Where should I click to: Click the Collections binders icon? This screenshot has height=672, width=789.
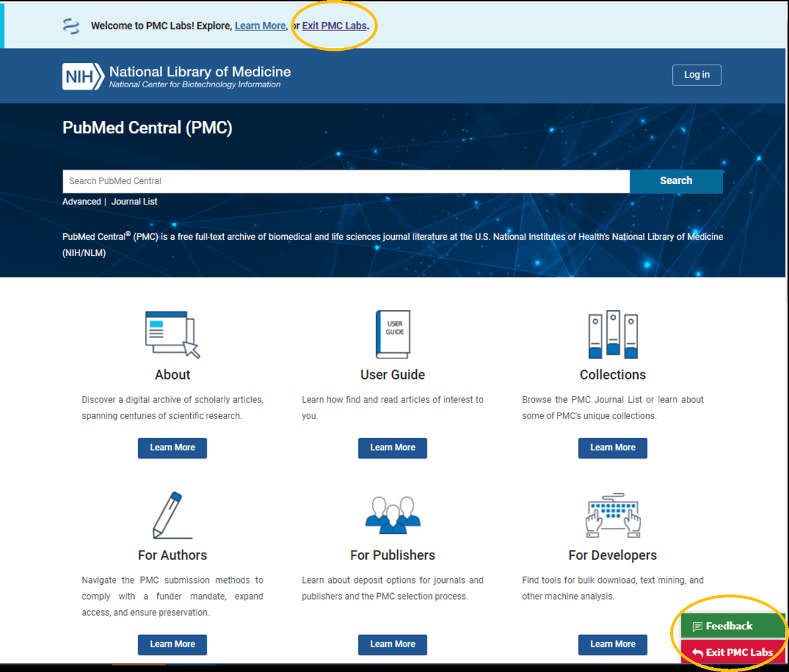coord(613,334)
